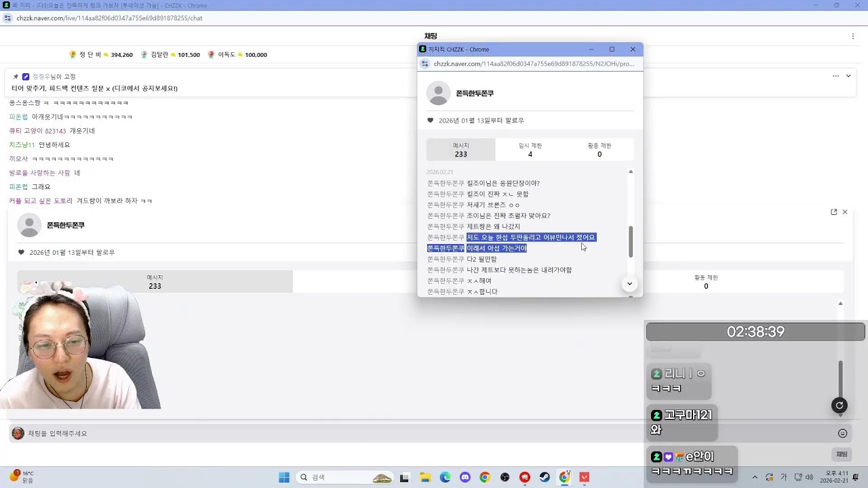Click donor 이독도 100,000 entry
Image resolution: width=868 pixels, height=488 pixels.
click(x=237, y=55)
